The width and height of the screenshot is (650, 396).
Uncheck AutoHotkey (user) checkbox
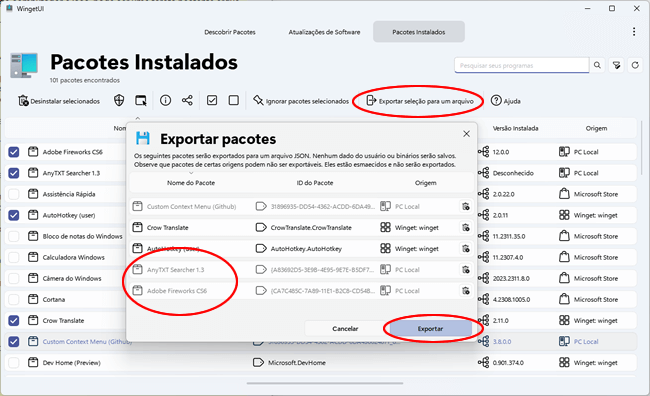click(x=14, y=215)
